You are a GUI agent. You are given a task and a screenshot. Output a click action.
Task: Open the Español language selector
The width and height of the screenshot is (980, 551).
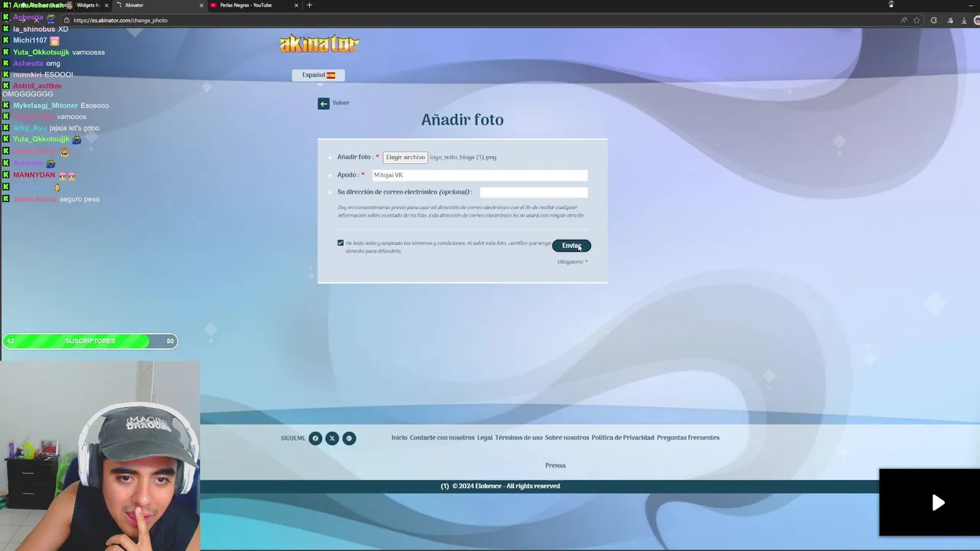coord(318,75)
